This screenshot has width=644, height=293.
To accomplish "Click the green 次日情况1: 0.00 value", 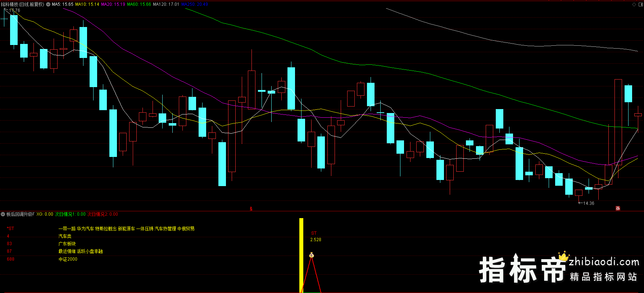I will coord(70,214).
